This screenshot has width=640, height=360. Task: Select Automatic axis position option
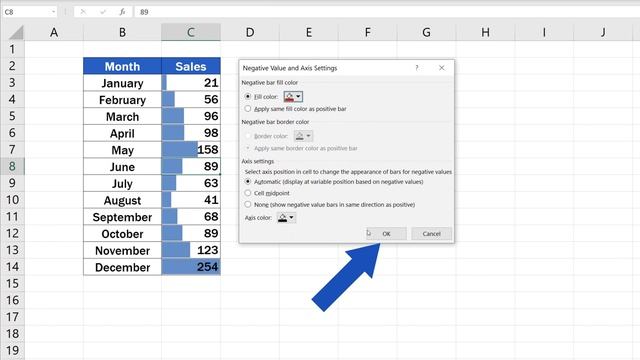tap(248, 182)
